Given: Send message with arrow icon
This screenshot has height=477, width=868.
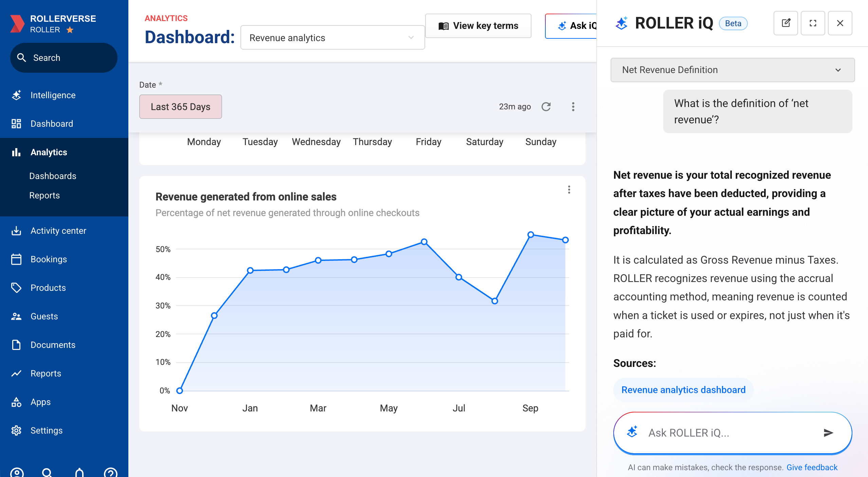Looking at the screenshot, I should (828, 432).
